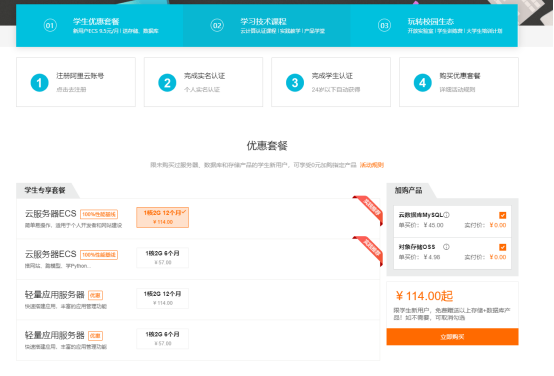This screenshot has width=554, height=376.
Task: Click 轻量应用服务器 title in 12个月 row
Action: click(x=54, y=295)
